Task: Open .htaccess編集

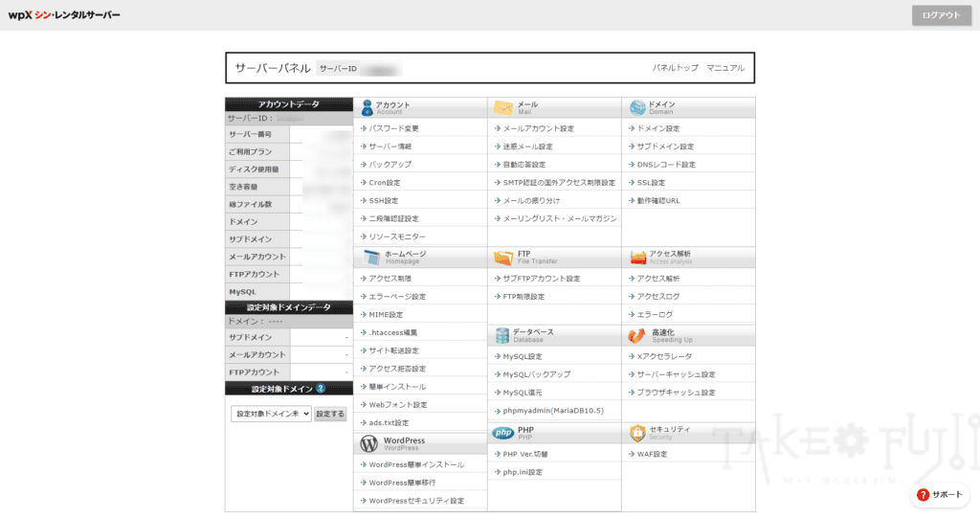Action: (x=392, y=333)
